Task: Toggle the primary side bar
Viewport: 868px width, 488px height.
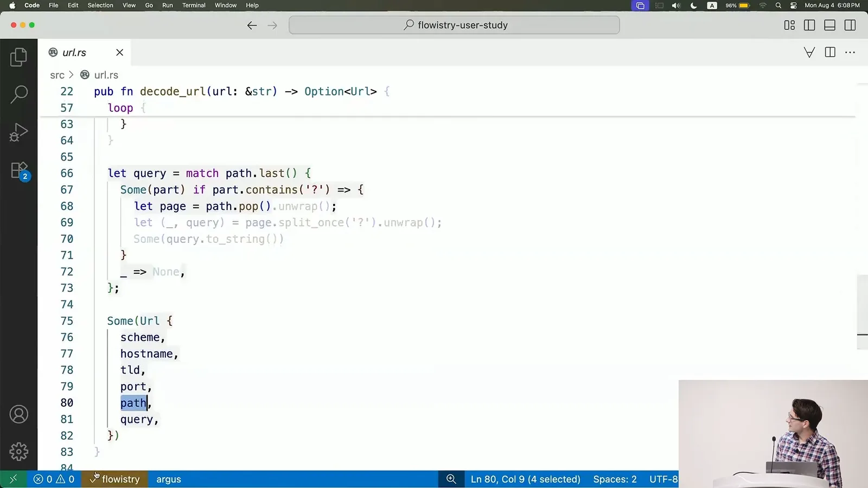Action: click(x=809, y=25)
